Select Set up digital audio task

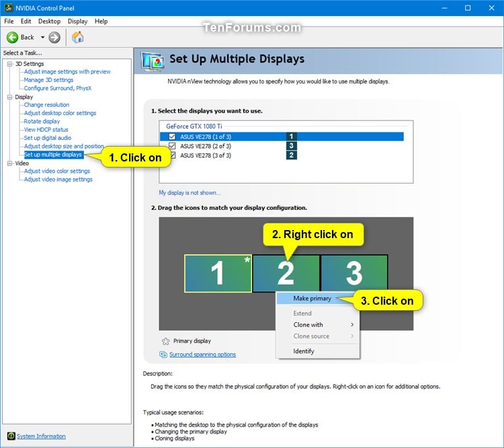pyautogui.click(x=48, y=138)
